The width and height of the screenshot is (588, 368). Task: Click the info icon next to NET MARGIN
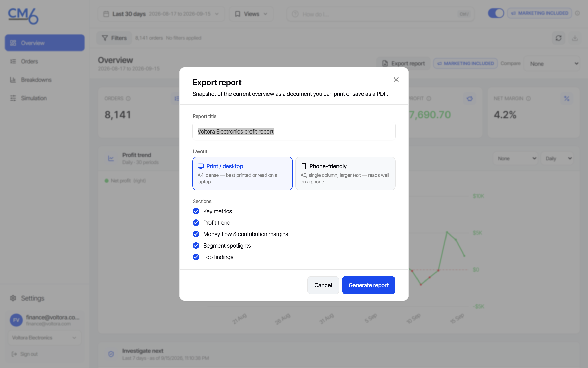point(528,98)
